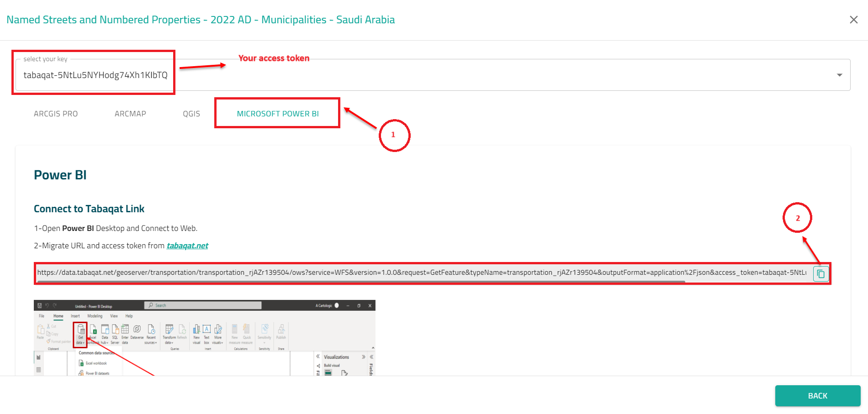Switch to the QGIS tab
Screen dimensions: 868x414
[191, 114]
